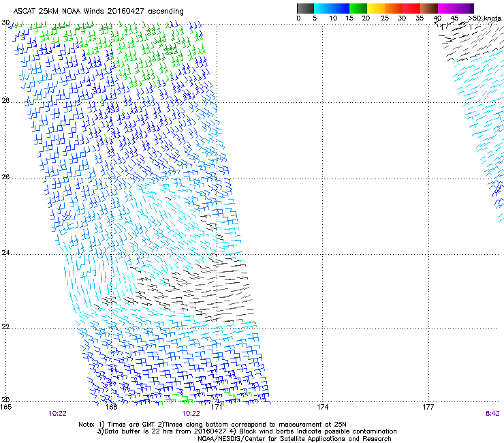504x443 pixels.
Task: Select the red 30-35 knots legend segment
Action: 411,8
